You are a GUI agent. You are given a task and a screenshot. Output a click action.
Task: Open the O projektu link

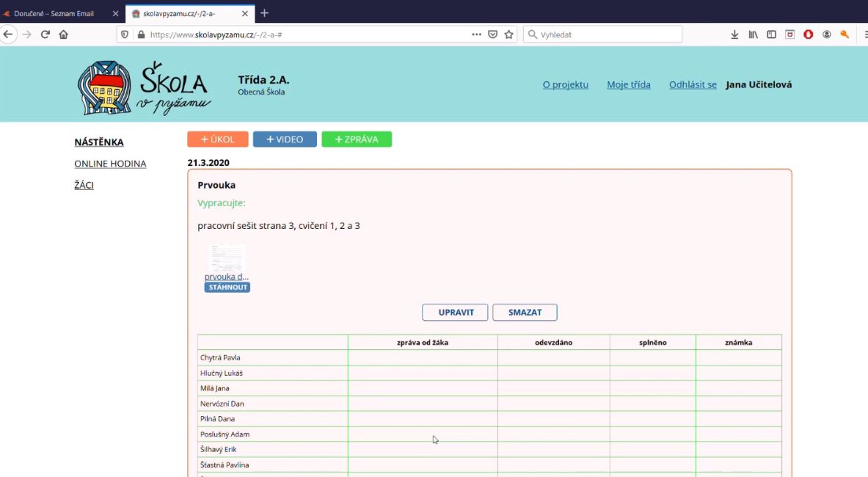point(565,84)
